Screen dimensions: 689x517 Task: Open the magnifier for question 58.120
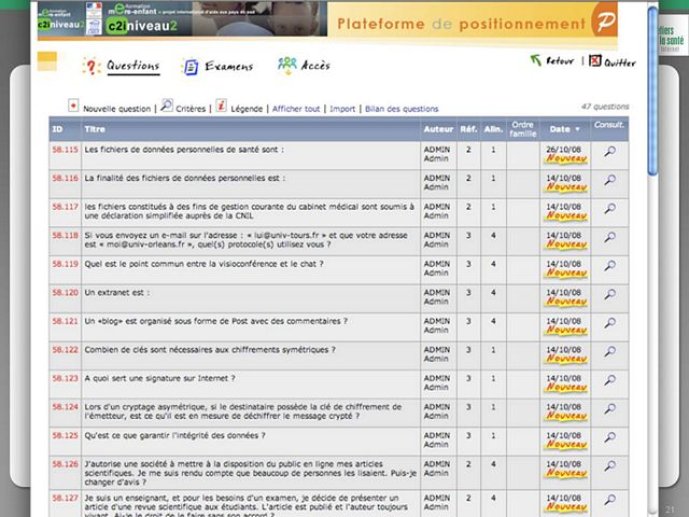[609, 294]
